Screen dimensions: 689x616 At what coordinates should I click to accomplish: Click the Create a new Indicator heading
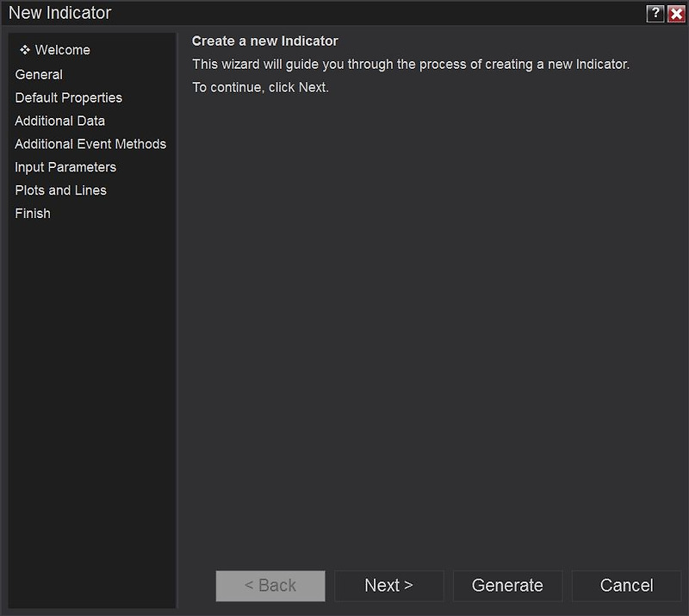coord(265,40)
